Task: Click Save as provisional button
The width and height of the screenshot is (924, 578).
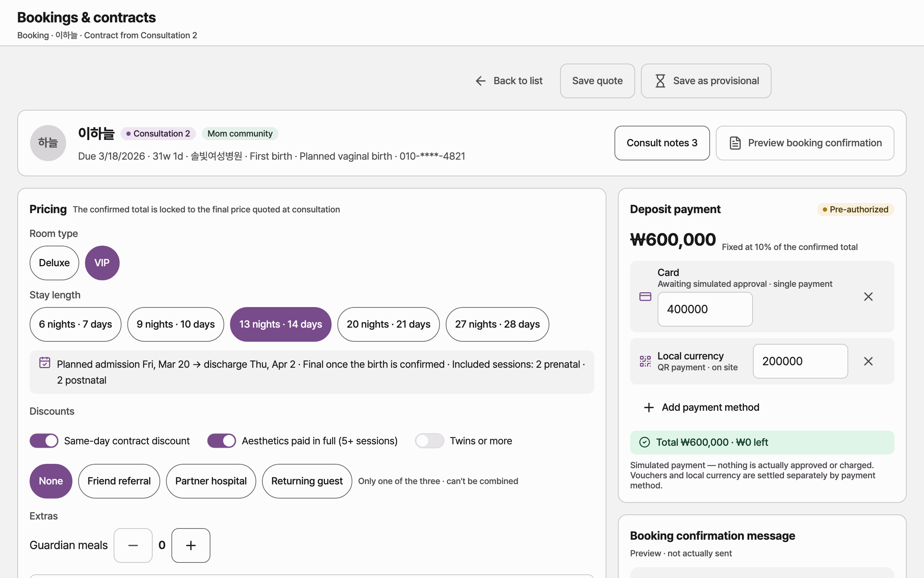Action: coord(706,81)
